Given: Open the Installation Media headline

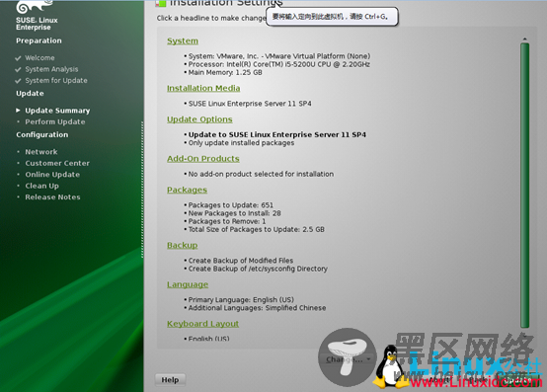Looking at the screenshot, I should click(203, 88).
